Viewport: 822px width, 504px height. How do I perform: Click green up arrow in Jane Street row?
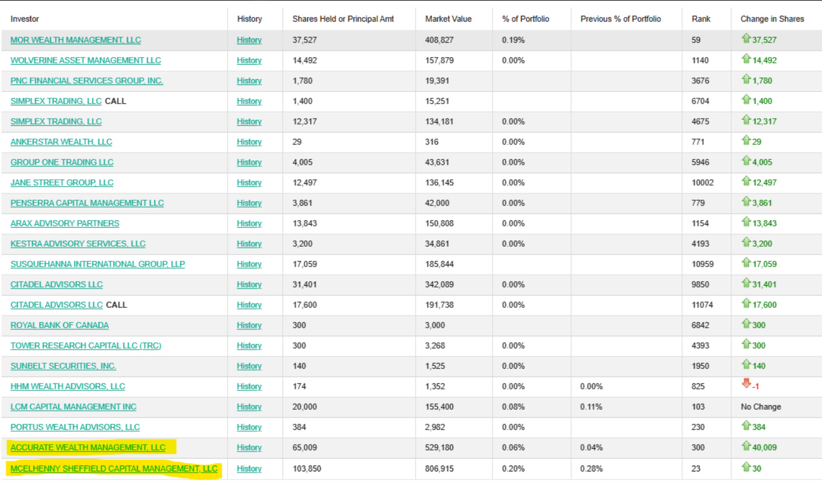(x=746, y=181)
